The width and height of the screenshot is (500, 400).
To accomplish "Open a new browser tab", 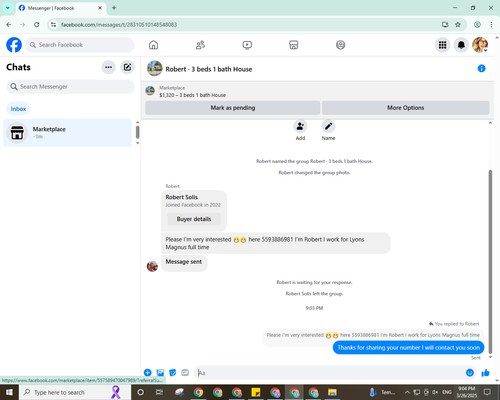I will tap(114, 8).
